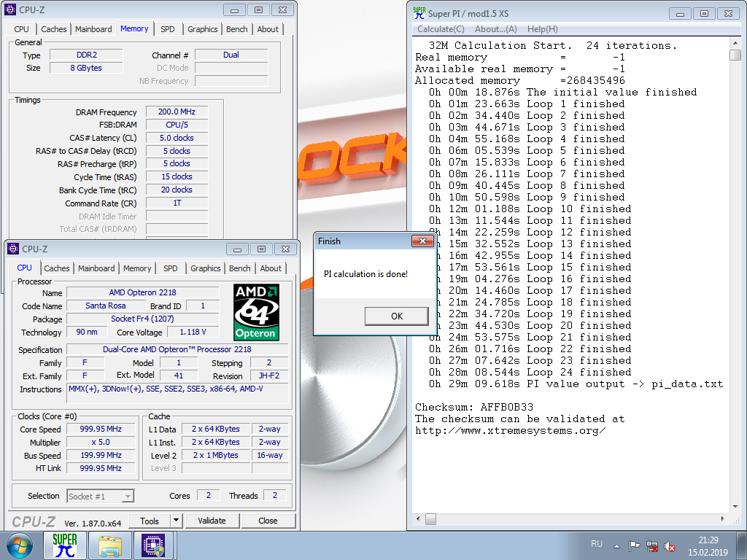Screen dimensions: 747x560
Task: Expand the Tools dropdown arrow
Action: point(177,521)
